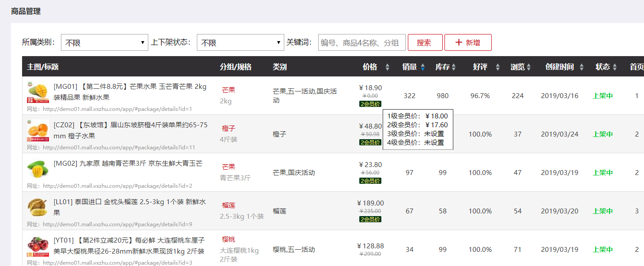
Task: Toggle 上架中 status in CZ02 row
Action: point(603,134)
